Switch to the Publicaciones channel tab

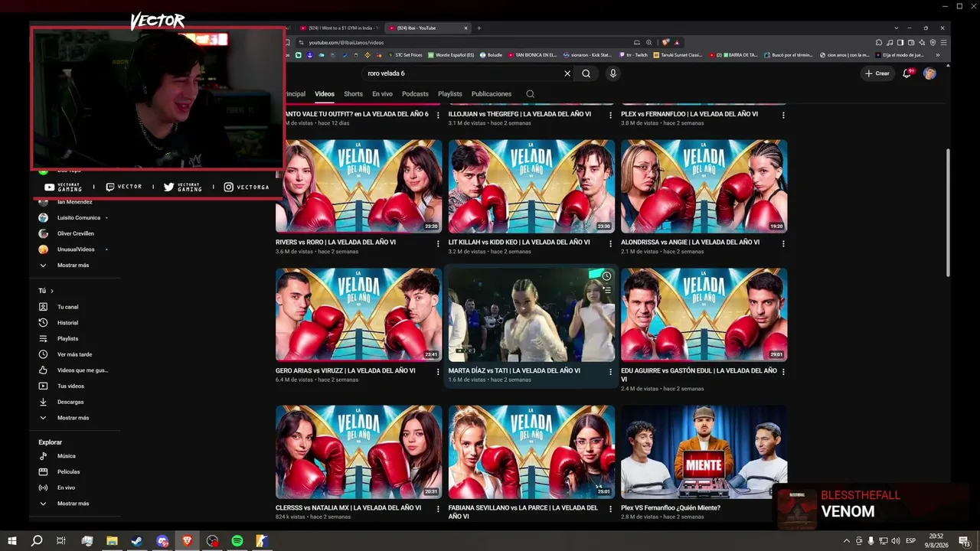(492, 94)
